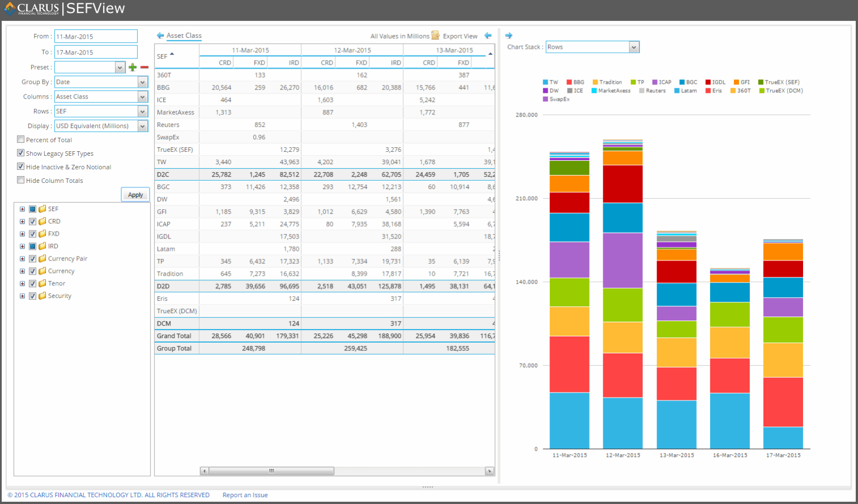Toggle the FXD tree checkbox

[x=33, y=234]
